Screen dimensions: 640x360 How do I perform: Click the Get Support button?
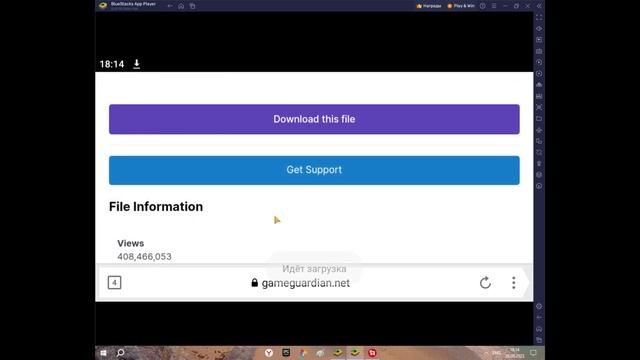pos(314,170)
